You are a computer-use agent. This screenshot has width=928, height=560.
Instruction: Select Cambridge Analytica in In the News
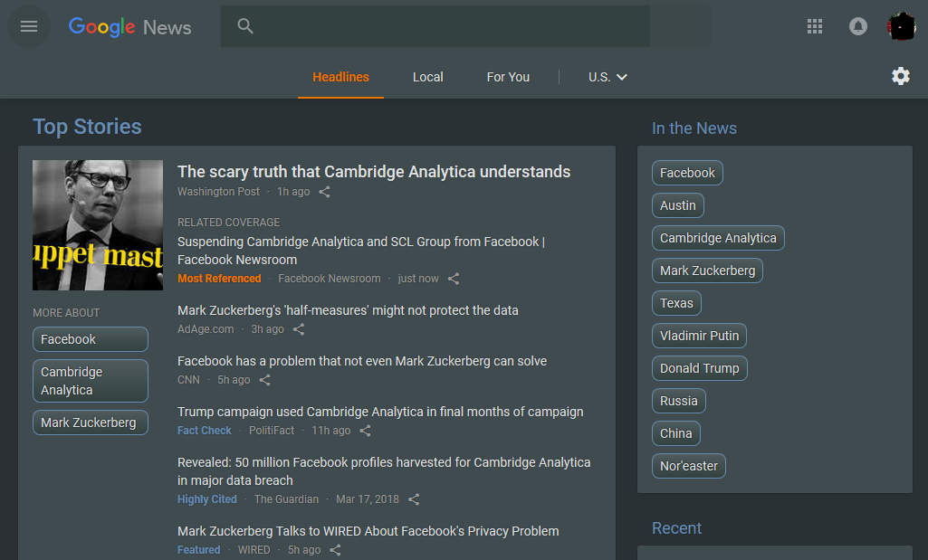[x=718, y=238]
